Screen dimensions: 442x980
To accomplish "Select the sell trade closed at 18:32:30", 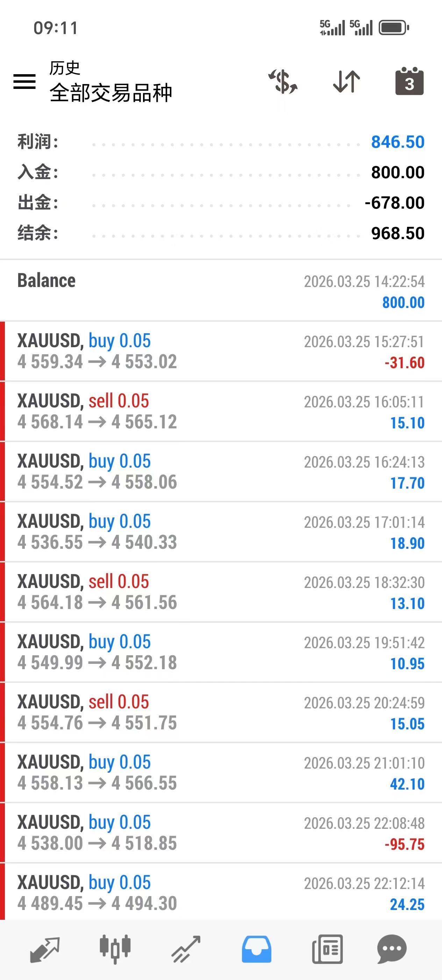I will tap(221, 592).
